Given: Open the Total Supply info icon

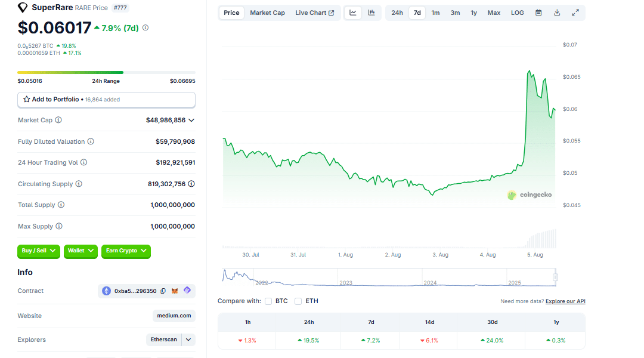Looking at the screenshot, I should click(x=61, y=205).
